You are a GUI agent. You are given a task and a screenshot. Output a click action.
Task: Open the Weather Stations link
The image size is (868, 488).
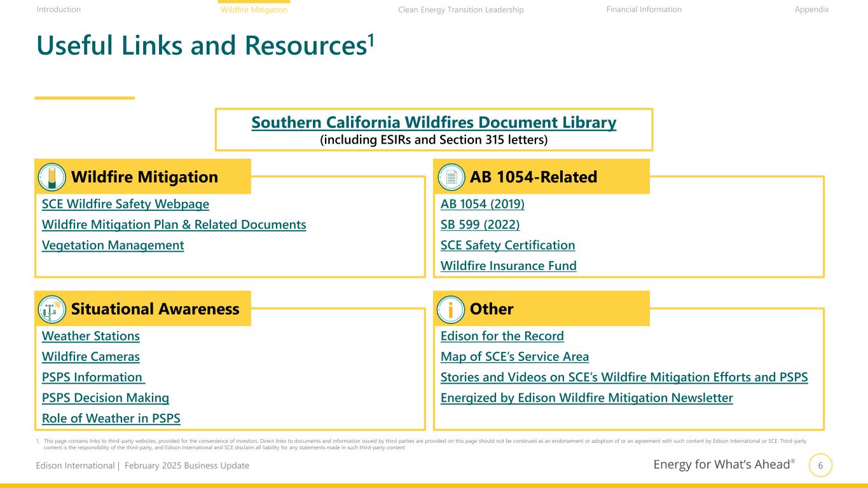(x=90, y=336)
